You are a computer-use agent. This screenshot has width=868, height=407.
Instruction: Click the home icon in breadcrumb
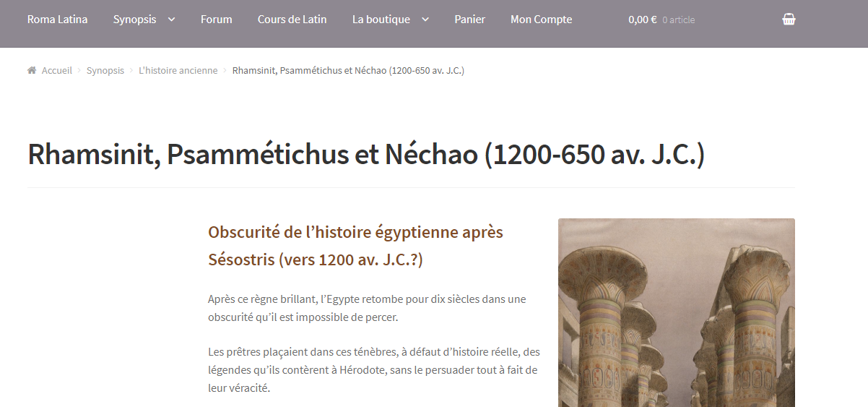[x=32, y=70]
